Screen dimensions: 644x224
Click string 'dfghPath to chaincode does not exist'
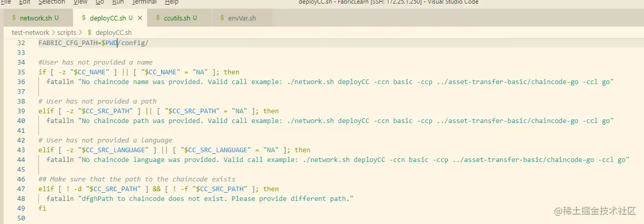[x=152, y=198]
